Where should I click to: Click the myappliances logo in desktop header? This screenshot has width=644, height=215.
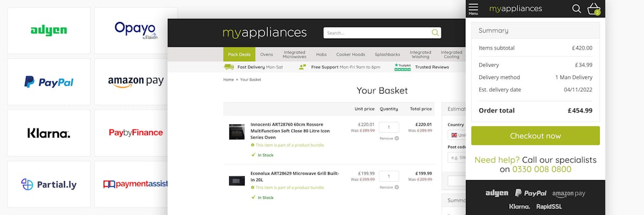265,33
